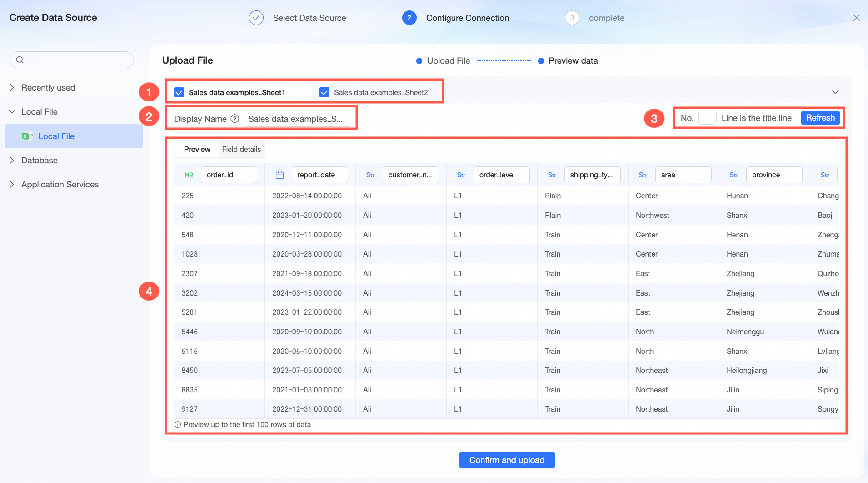Click the Str. type icon for area

[x=644, y=175]
